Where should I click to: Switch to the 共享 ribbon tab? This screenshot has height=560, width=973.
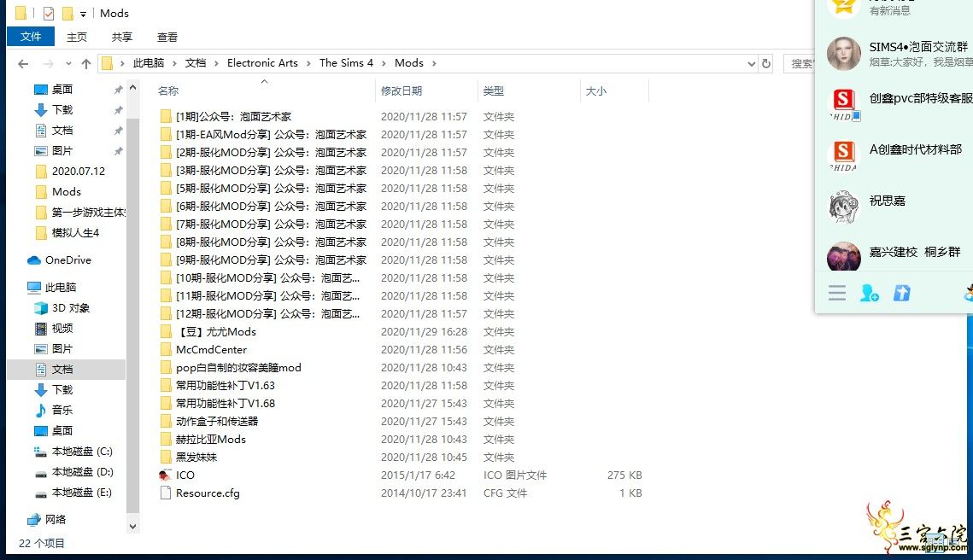121,38
